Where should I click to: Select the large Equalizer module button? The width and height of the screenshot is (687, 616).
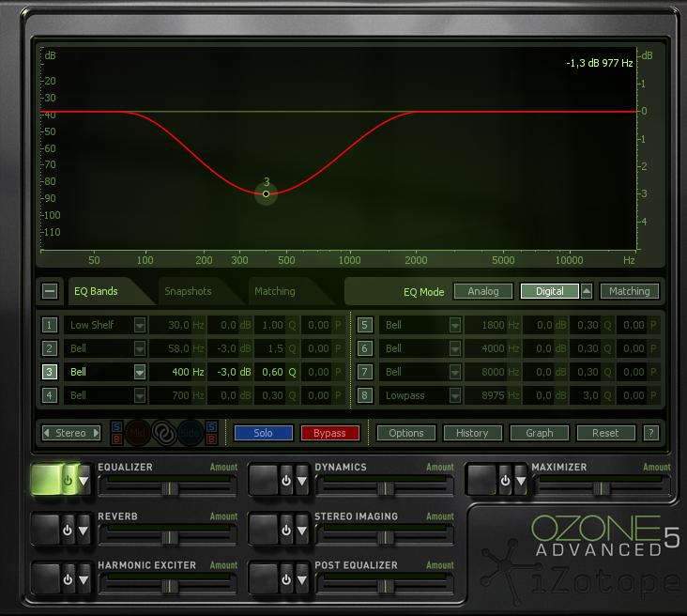[x=46, y=480]
